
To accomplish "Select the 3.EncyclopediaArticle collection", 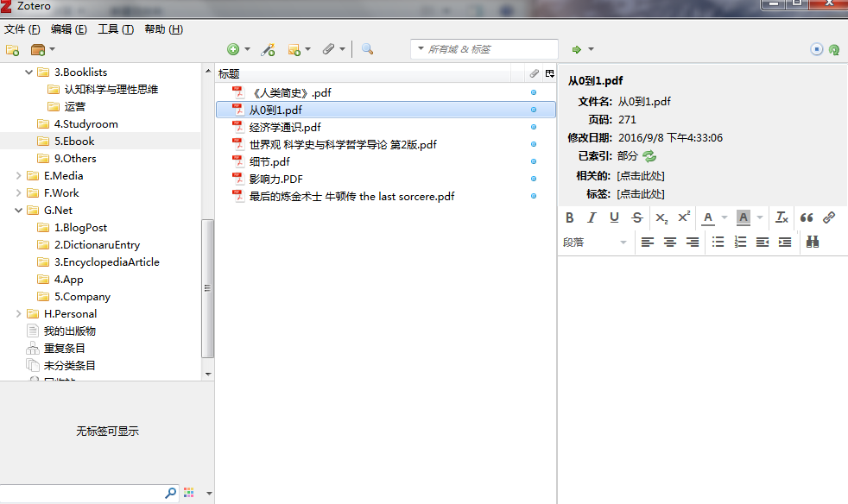I will (106, 262).
